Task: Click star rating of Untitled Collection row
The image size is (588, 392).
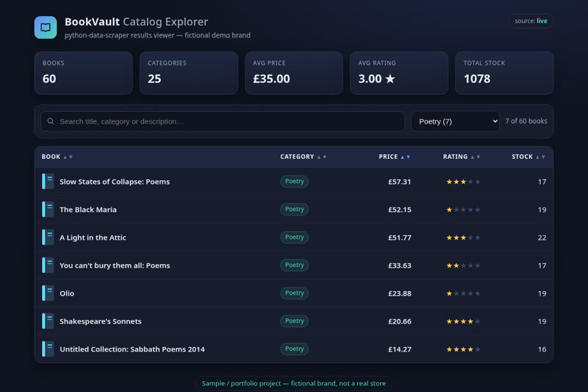Action: pyautogui.click(x=463, y=349)
